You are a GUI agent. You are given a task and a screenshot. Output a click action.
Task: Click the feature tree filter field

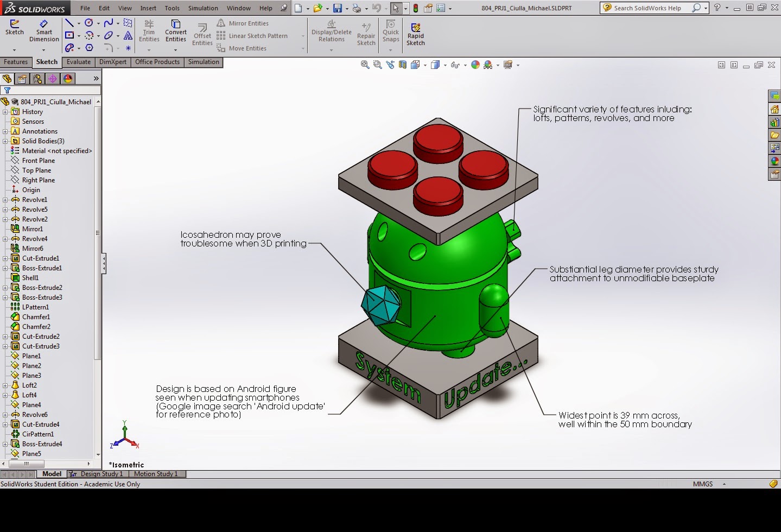click(x=50, y=90)
